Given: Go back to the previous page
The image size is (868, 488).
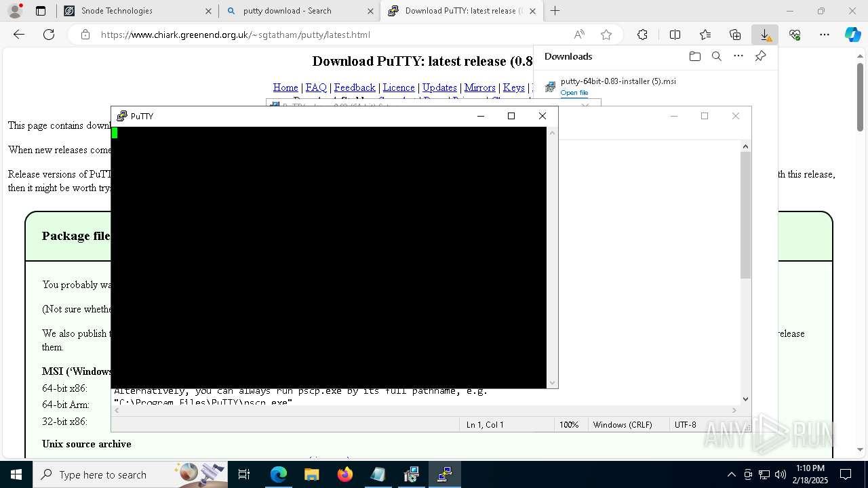Looking at the screenshot, I should tap(19, 35).
